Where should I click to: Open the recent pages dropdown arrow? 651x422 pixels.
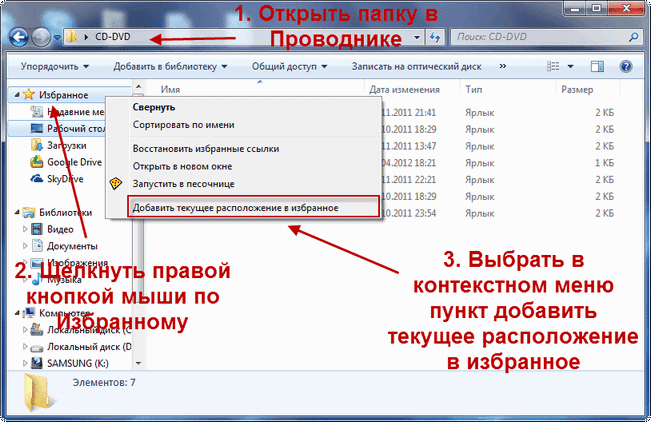[x=57, y=38]
